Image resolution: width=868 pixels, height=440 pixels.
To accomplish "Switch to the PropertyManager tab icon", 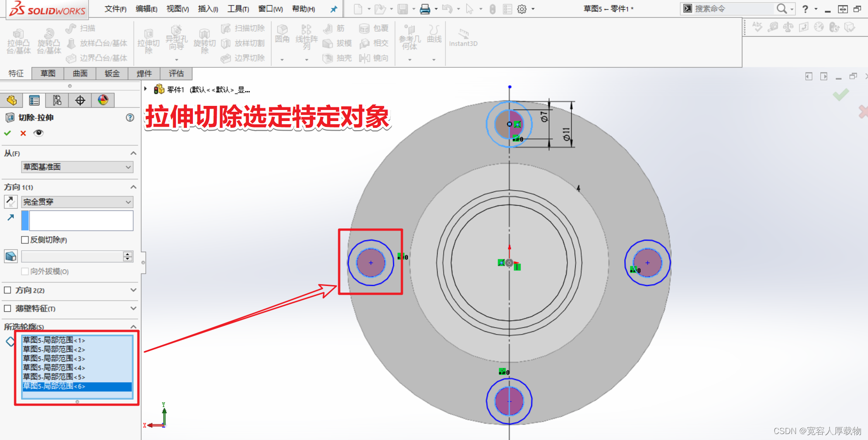I will click(34, 100).
